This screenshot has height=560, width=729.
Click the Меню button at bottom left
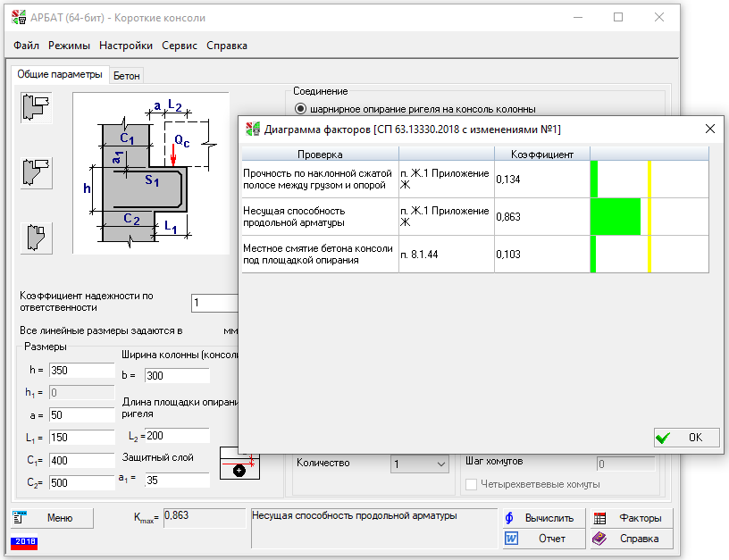[50, 518]
